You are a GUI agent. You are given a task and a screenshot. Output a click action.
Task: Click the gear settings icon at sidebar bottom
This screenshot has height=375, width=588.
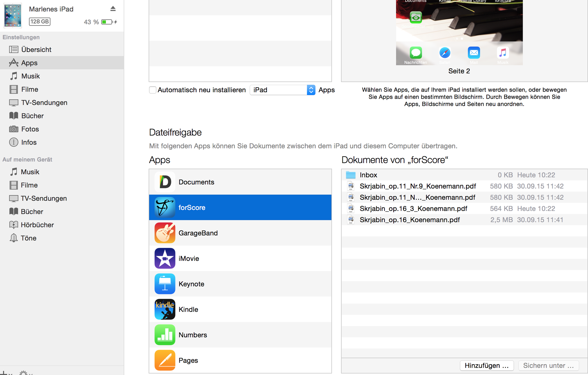pyautogui.click(x=23, y=373)
